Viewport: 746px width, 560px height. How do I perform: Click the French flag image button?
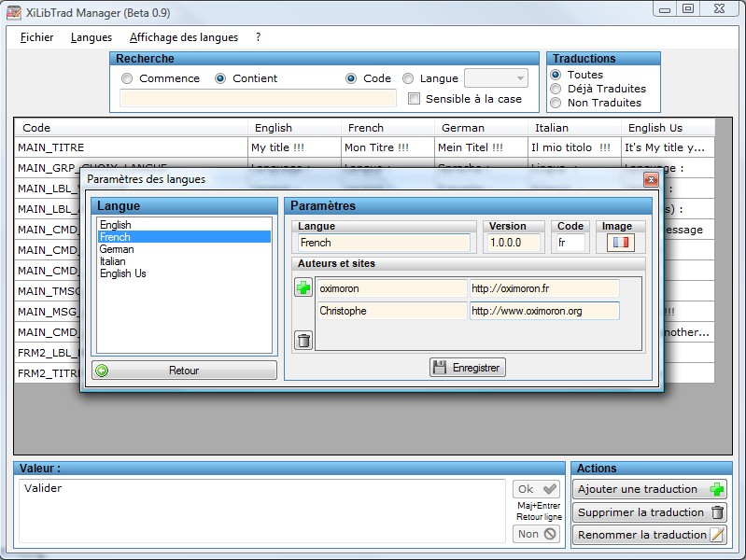click(620, 243)
